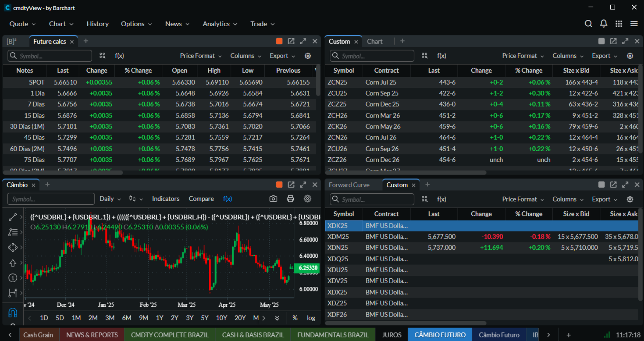
Task: Expand Future calcs panel to fullscreen
Action: (x=303, y=41)
